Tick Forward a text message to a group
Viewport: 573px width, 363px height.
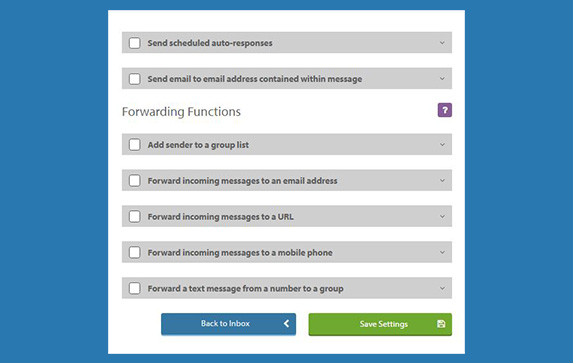point(134,288)
